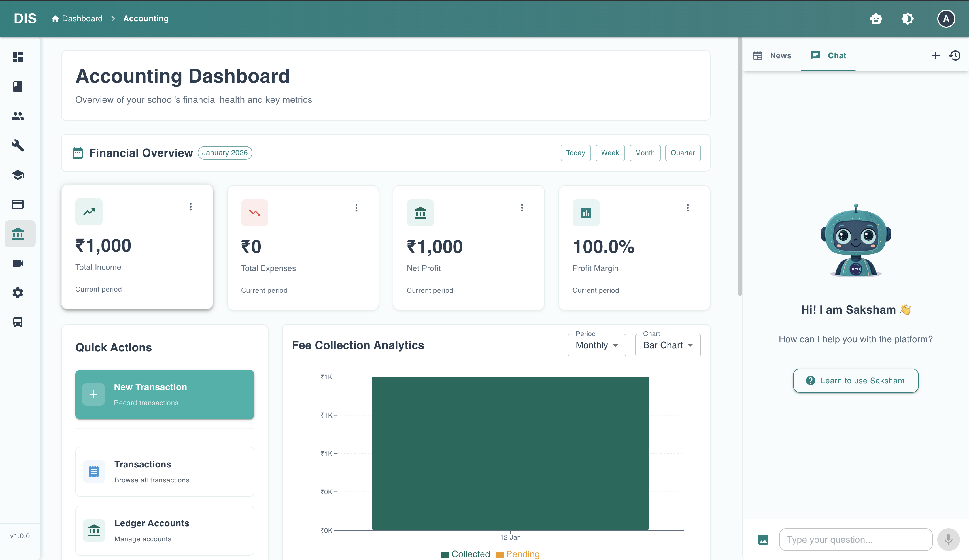Image resolution: width=969 pixels, height=560 pixels.
Task: Open the bus transport sidebar icon
Action: click(x=18, y=322)
